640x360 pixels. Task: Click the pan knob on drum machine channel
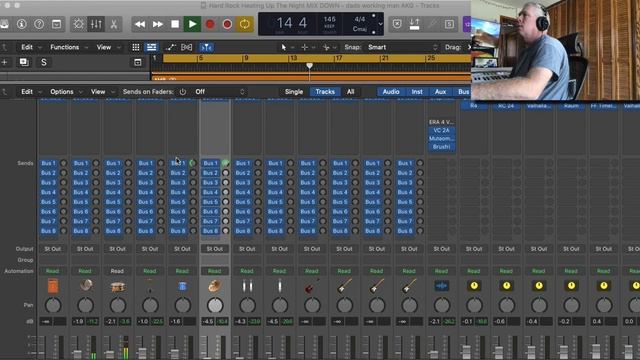(53, 305)
